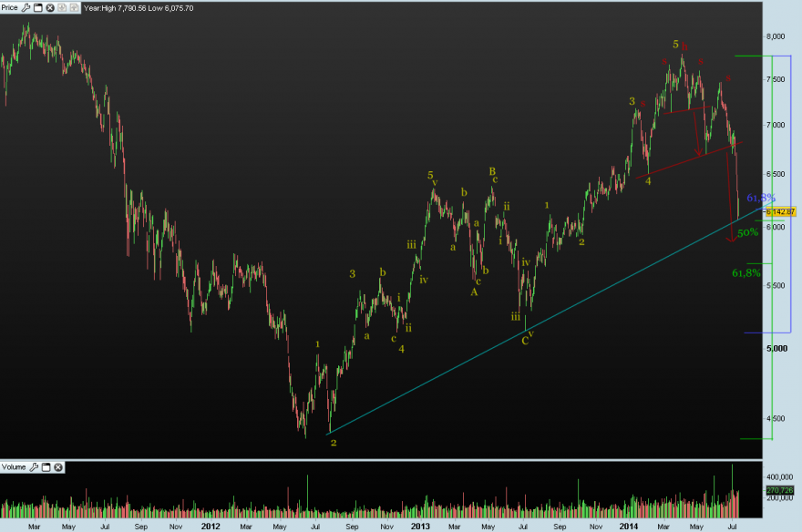Screen dimensions: 802x532
Task: Click the Price panel label
Action: (10, 7)
